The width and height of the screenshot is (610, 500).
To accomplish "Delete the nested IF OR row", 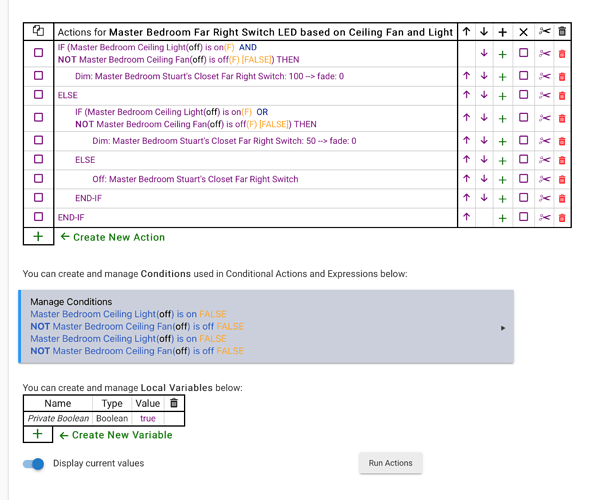I will [x=562, y=118].
